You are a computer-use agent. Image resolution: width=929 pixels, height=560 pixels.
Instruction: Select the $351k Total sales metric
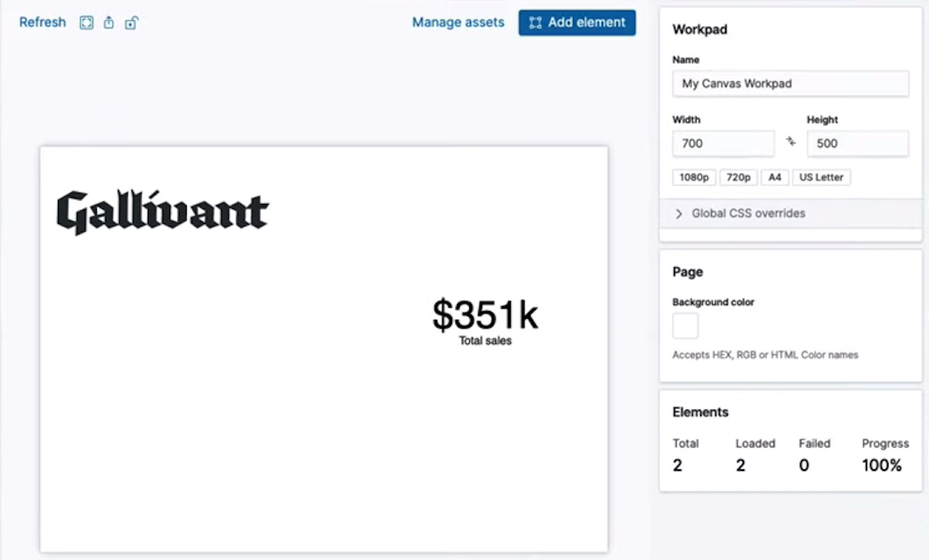[485, 321]
